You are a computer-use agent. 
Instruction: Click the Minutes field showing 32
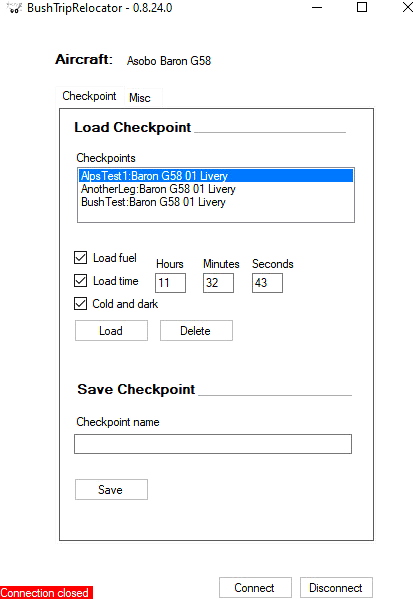point(218,283)
